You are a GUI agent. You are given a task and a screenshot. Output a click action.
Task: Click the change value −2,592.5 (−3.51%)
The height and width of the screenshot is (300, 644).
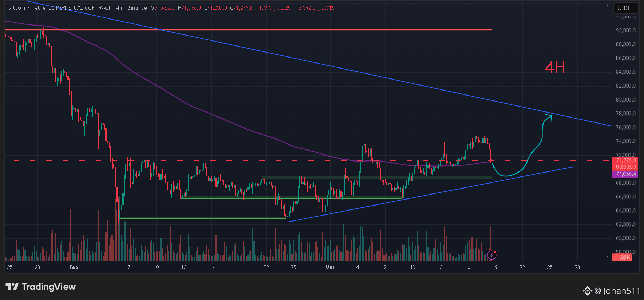(316, 8)
